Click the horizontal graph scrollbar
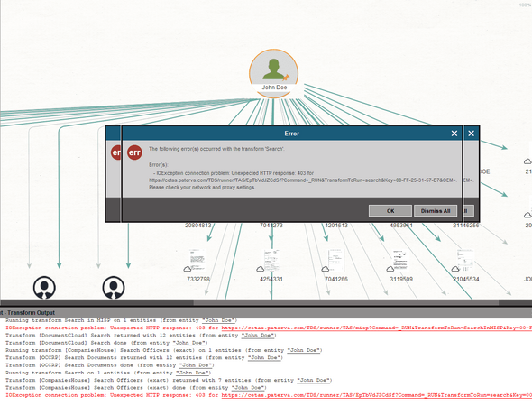 [346, 302]
